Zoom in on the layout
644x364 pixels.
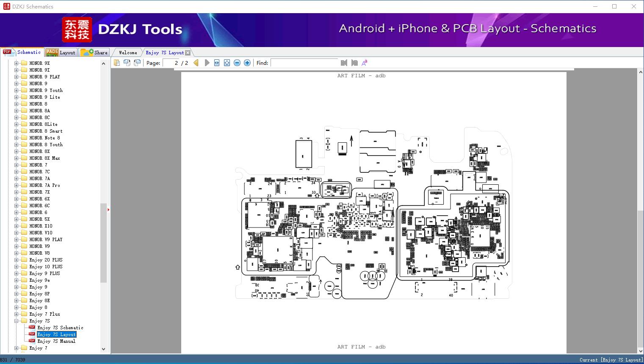pyautogui.click(x=247, y=63)
